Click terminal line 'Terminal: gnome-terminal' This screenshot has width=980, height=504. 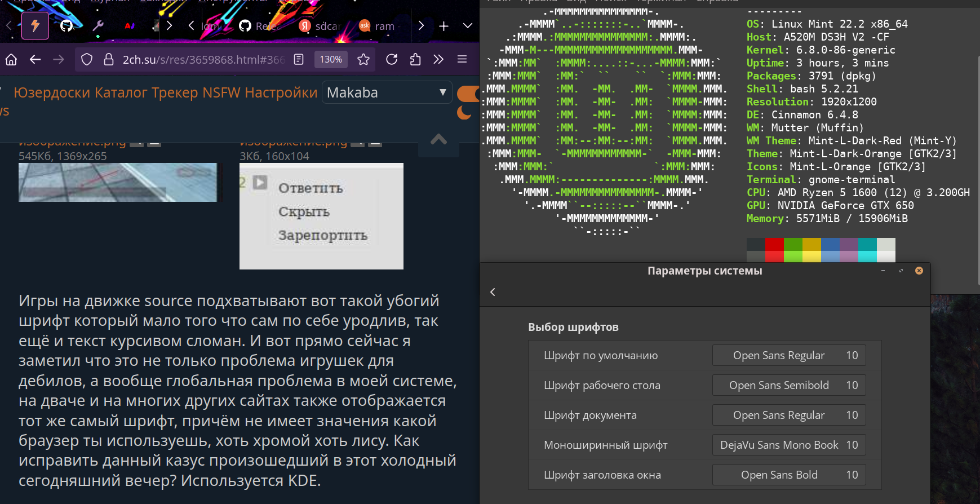click(x=821, y=179)
